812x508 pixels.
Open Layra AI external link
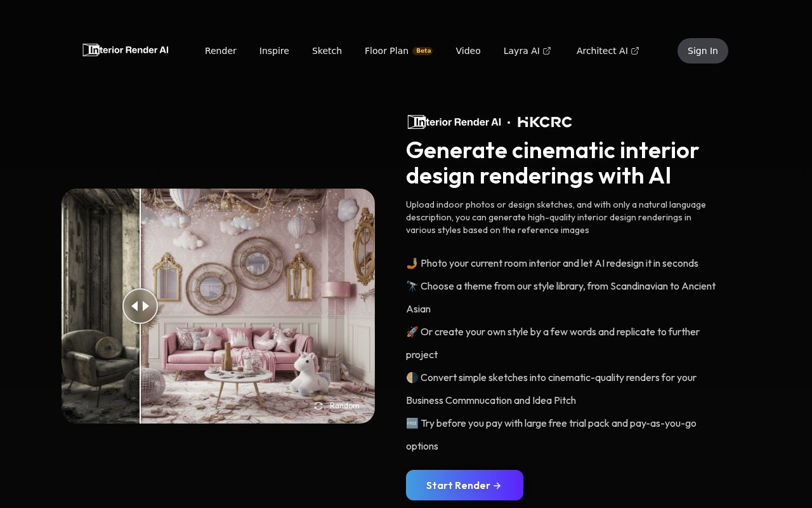click(x=527, y=51)
